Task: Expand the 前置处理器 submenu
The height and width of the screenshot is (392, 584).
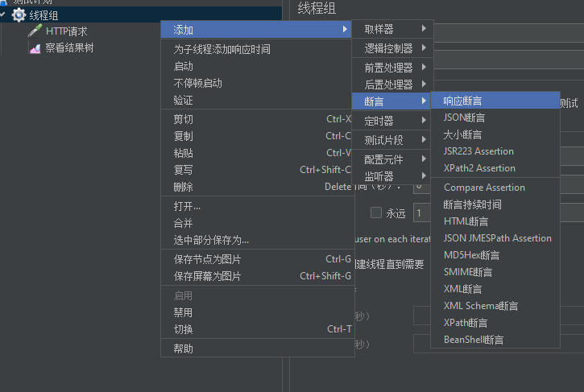Action: [x=392, y=68]
